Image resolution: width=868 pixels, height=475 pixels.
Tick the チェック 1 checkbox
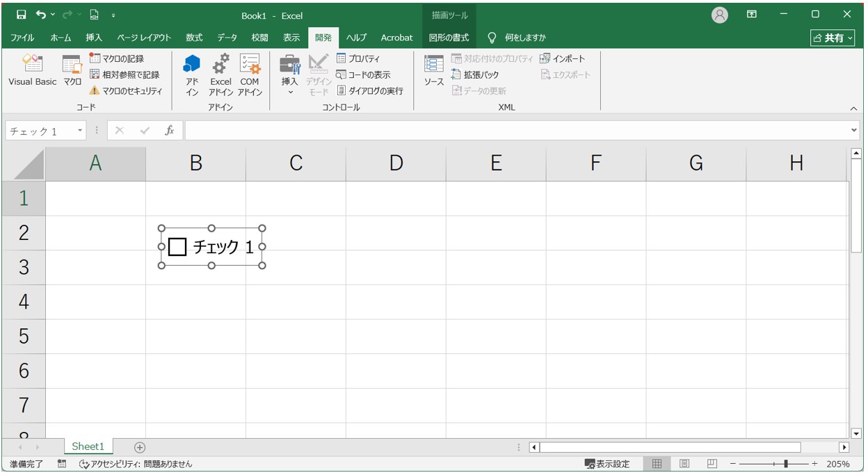click(177, 247)
